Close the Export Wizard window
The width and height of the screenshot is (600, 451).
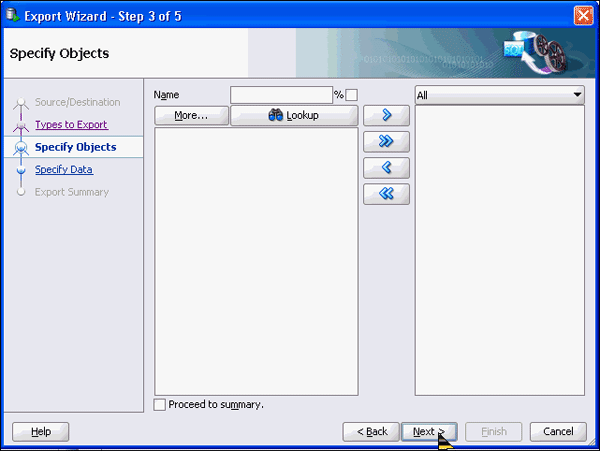tap(584, 16)
